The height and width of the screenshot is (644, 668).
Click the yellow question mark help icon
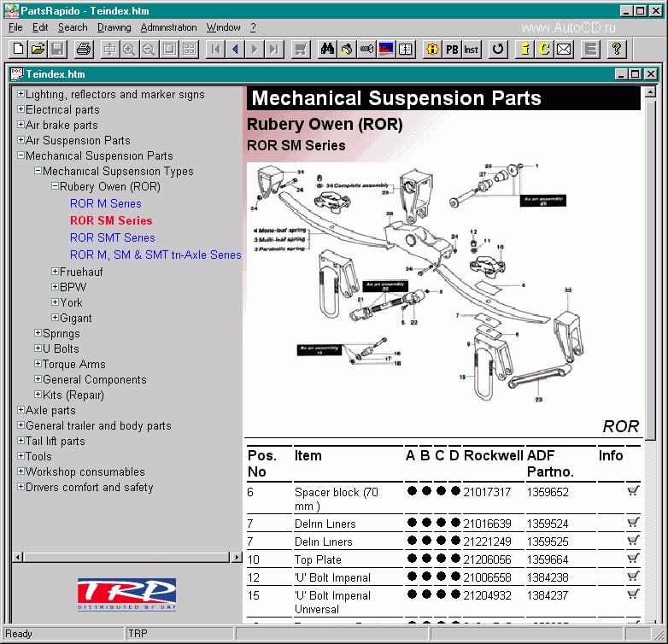(616, 50)
